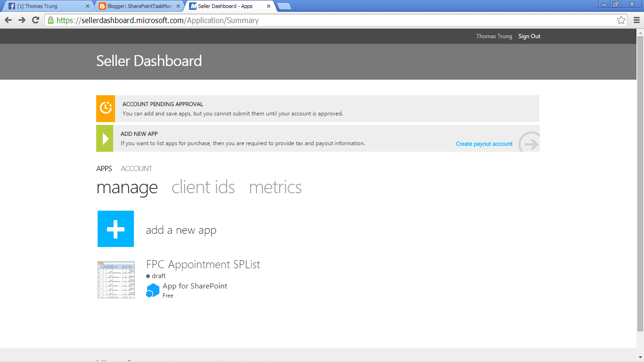
Task: Open the Chrome menu icon
Action: pos(636,20)
